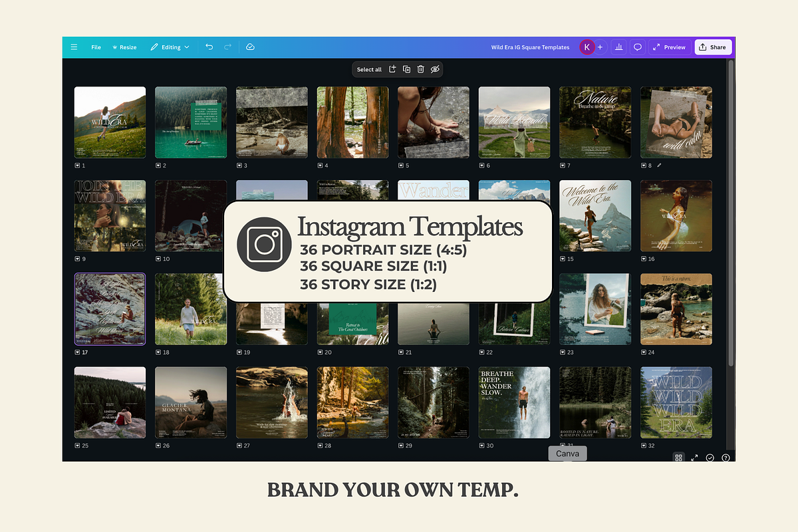Select page 32 Wild Wild Wild Era thumbnail
798x532 pixels.
coord(676,402)
